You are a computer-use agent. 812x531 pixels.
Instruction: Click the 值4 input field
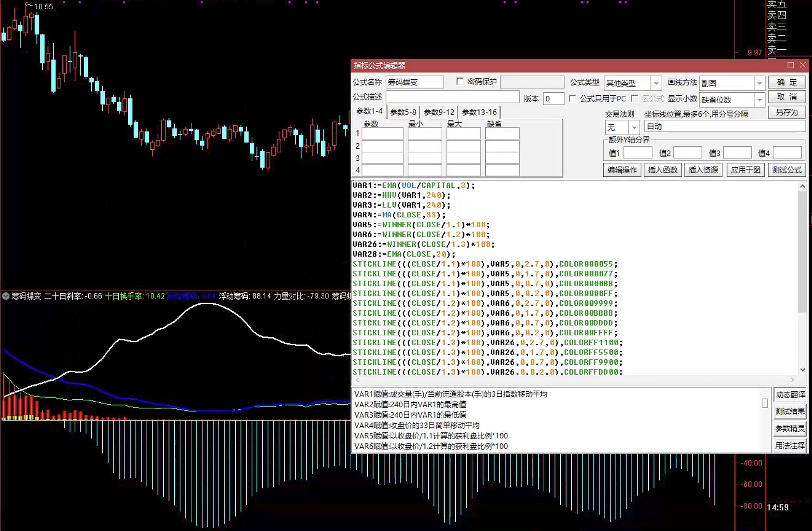(787, 152)
